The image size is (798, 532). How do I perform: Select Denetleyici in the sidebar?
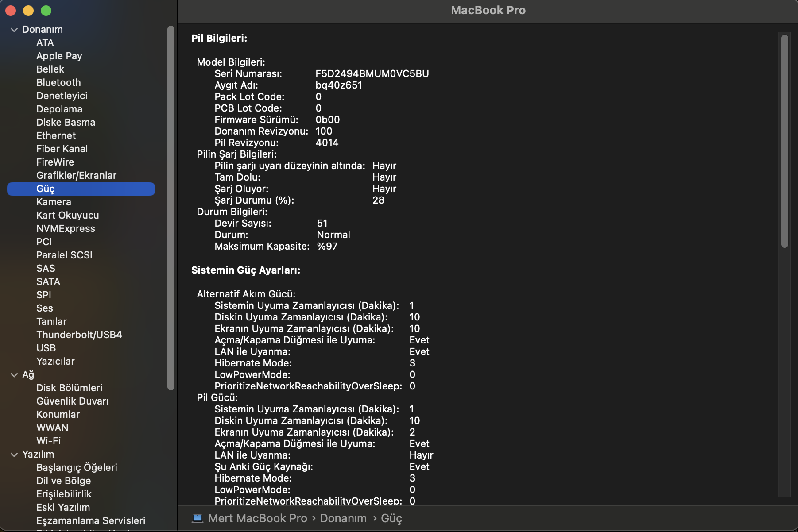(62, 96)
